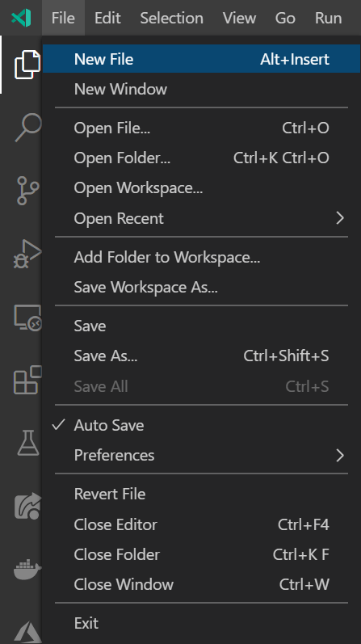Choose Close Folder
Screen dimensions: 361x644
click(x=201, y=554)
